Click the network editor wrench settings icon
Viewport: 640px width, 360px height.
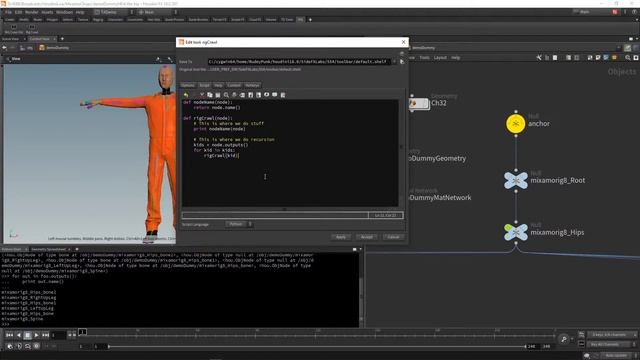tap(539, 58)
